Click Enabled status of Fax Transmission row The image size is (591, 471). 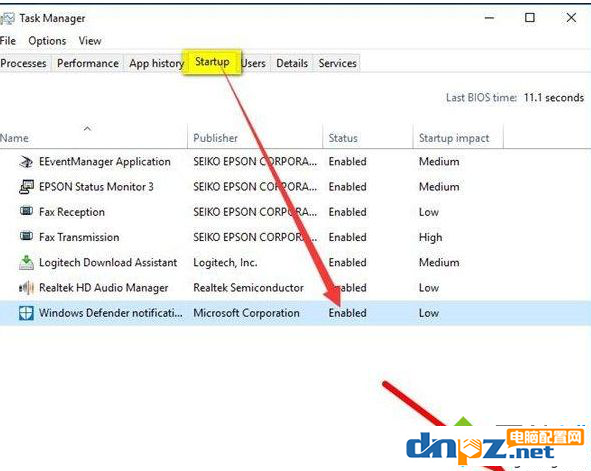(x=348, y=237)
